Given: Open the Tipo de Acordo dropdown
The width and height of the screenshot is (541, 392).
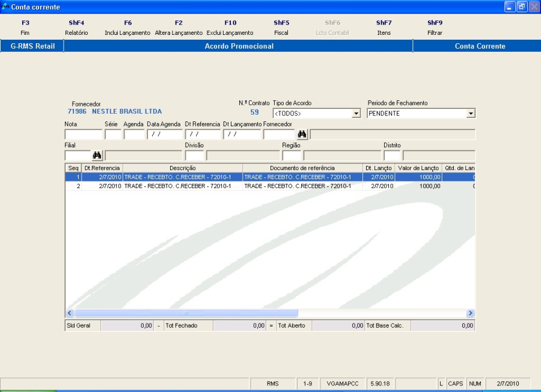Looking at the screenshot, I should [356, 114].
